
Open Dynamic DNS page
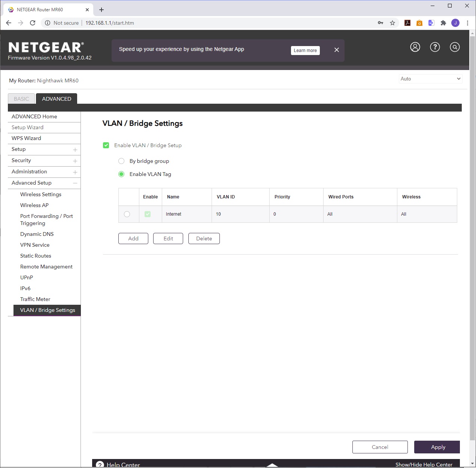pyautogui.click(x=37, y=234)
